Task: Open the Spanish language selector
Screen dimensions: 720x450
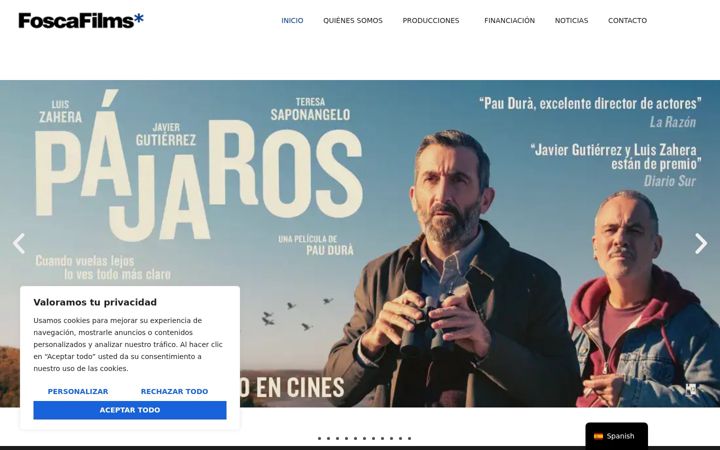Action: pos(616,436)
